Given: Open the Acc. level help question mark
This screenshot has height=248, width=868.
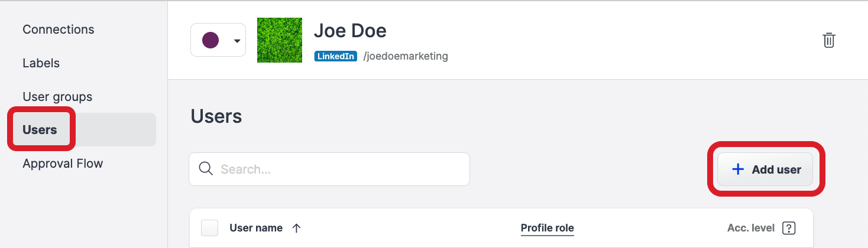Looking at the screenshot, I should pyautogui.click(x=788, y=228).
